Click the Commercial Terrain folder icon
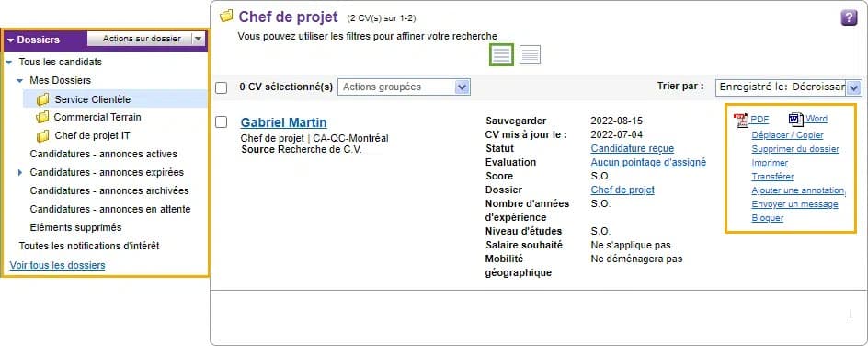Image resolution: width=868 pixels, height=346 pixels. (42, 118)
